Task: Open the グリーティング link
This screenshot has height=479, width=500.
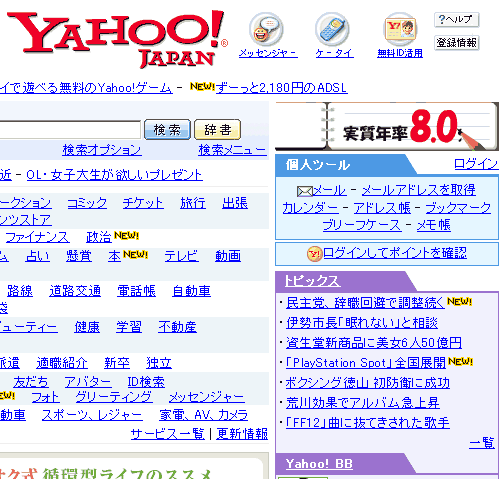Action: click(114, 397)
